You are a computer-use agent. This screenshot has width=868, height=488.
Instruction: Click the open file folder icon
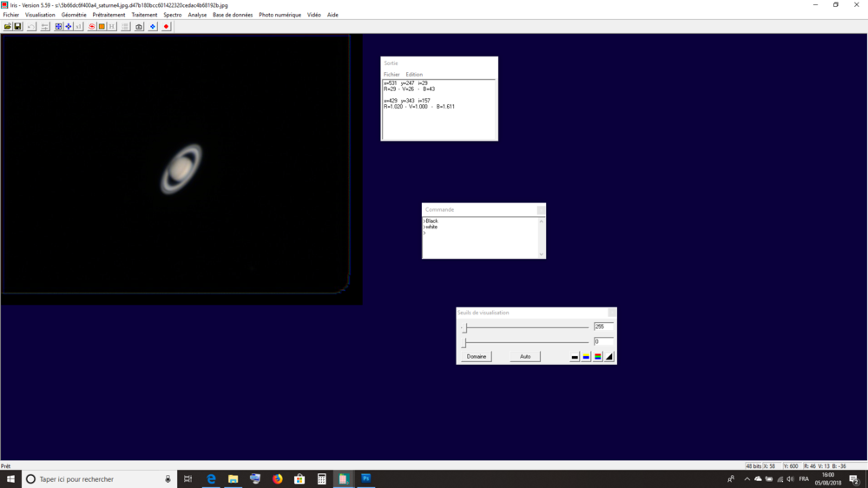pyautogui.click(x=8, y=27)
